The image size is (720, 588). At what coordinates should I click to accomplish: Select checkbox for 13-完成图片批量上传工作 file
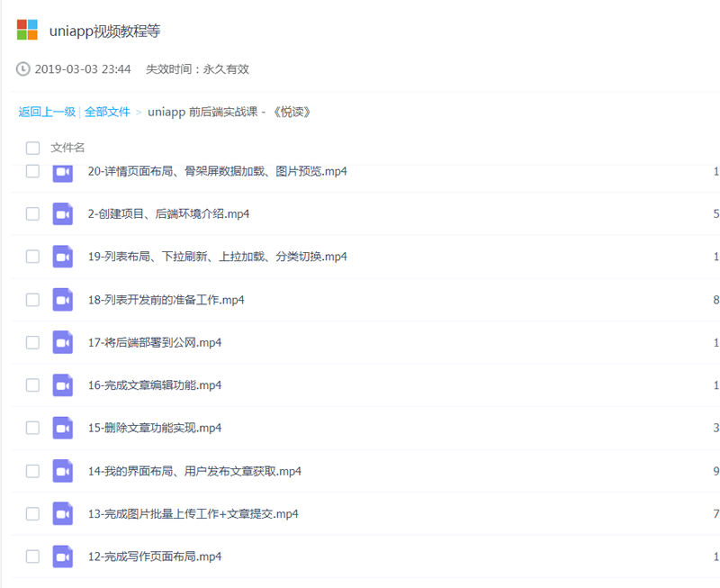coord(32,513)
